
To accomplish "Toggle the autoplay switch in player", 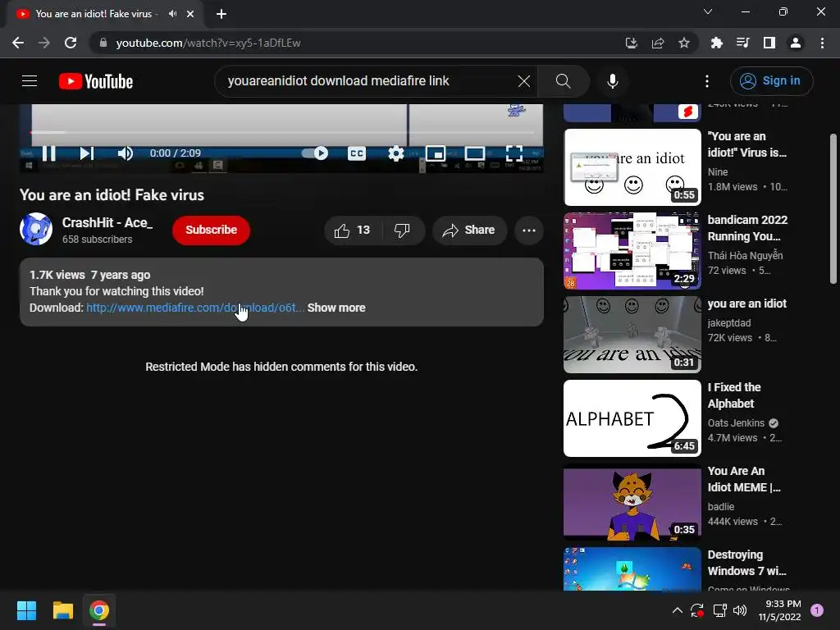I will point(315,153).
